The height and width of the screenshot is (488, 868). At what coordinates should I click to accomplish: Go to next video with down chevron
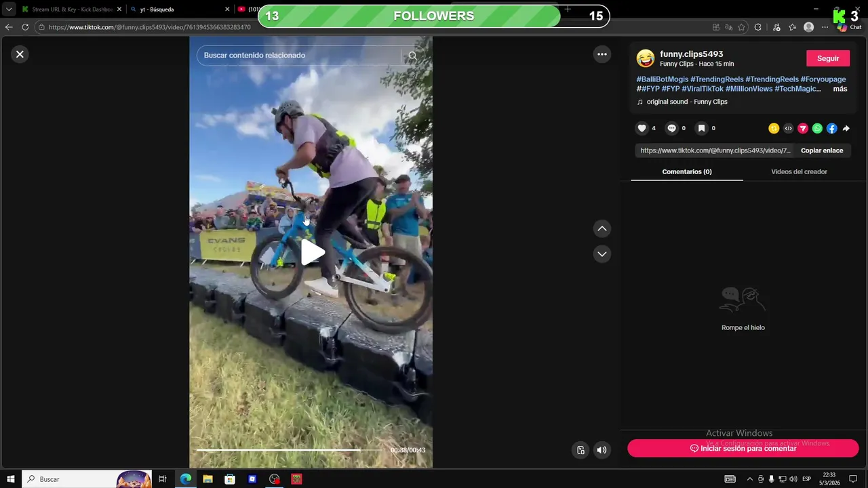pos(602,253)
